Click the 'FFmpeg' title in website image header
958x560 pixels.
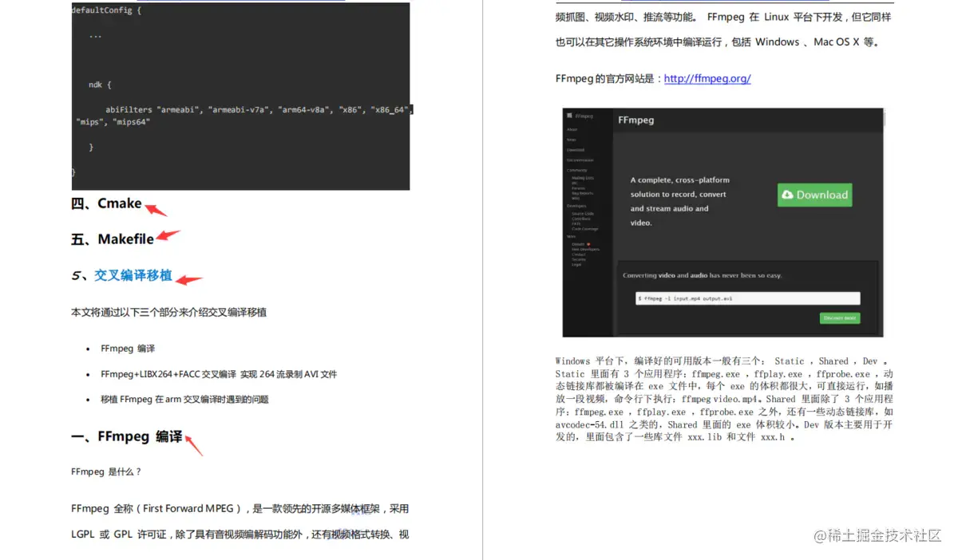click(636, 120)
